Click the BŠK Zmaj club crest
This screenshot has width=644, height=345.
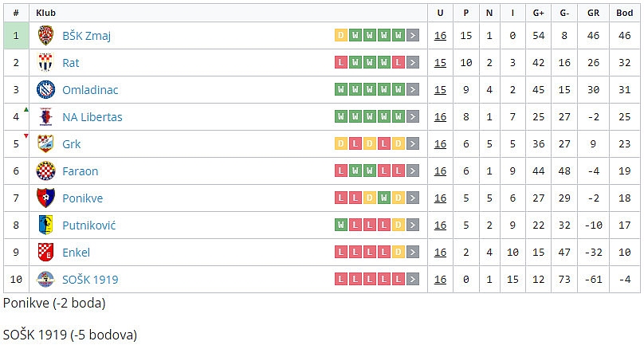tap(45, 35)
